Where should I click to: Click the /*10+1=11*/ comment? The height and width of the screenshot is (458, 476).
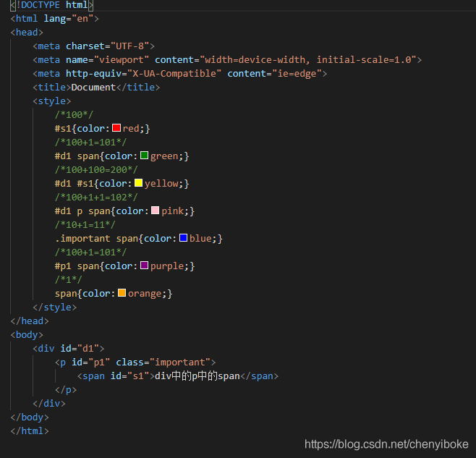pos(85,225)
